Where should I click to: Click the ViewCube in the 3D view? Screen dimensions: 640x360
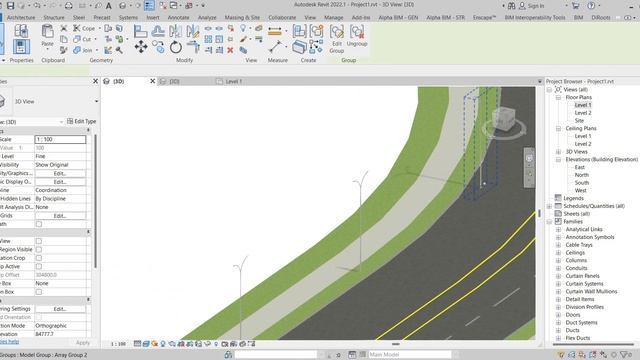(503, 120)
